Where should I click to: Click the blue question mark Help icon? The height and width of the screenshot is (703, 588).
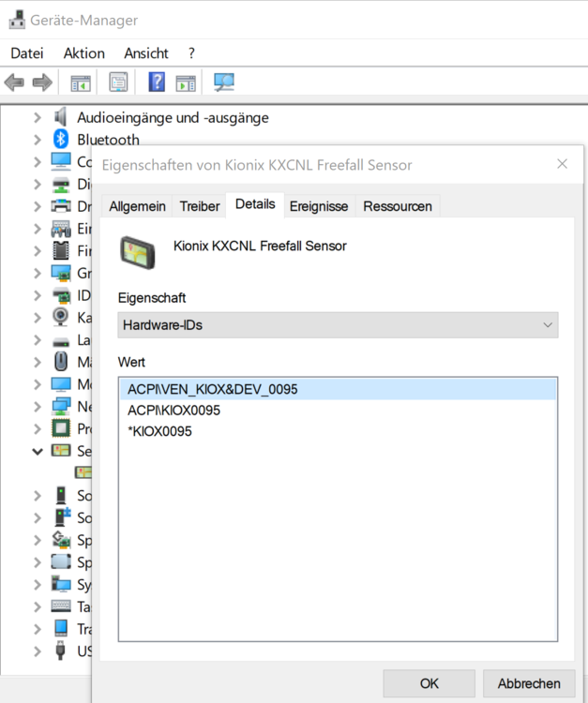(x=157, y=82)
